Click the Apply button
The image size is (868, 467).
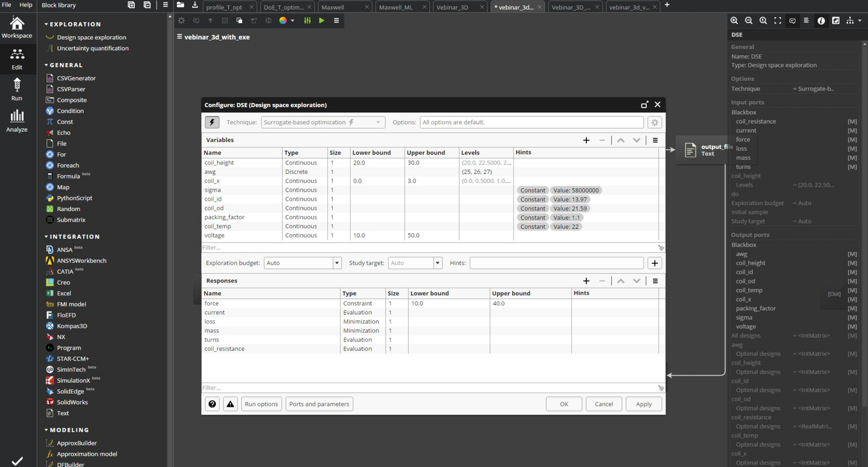pos(643,404)
